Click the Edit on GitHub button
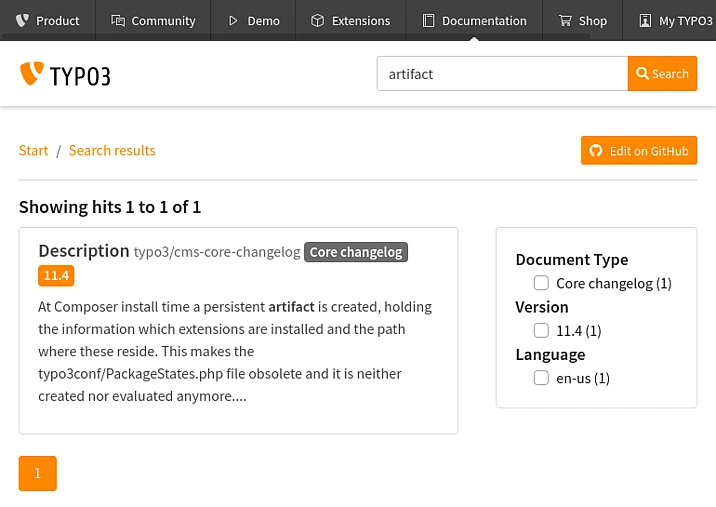The image size is (716, 507). click(x=638, y=151)
